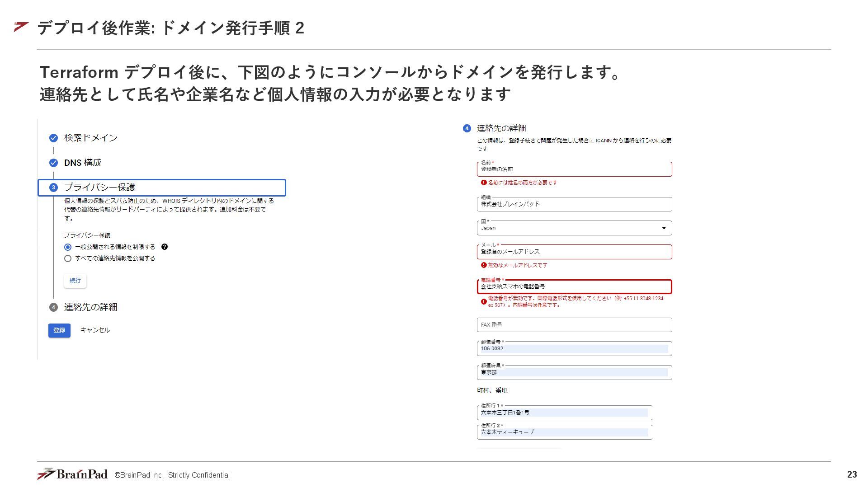Click the 電話番号 phone input field

coord(574,286)
